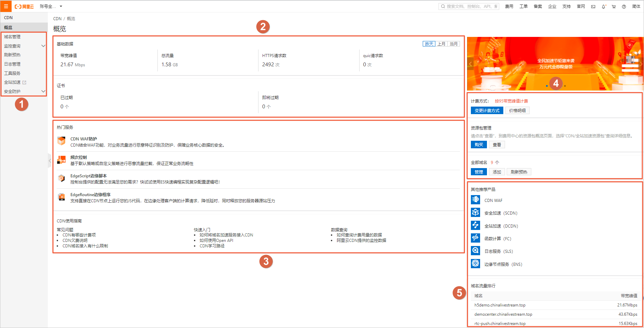Select 概览 in the sidebar
Screen dimensions: 644x328
click(x=24, y=27)
